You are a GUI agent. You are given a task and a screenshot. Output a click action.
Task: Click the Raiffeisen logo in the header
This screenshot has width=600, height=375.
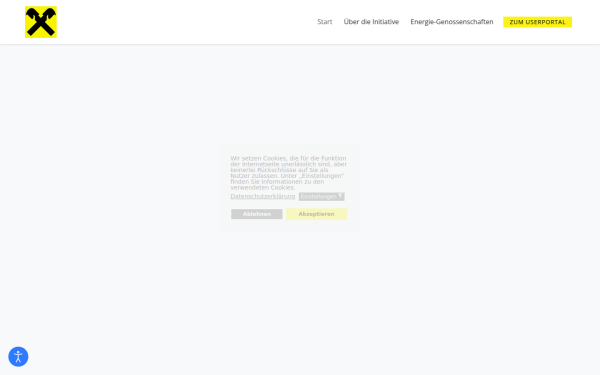tap(41, 22)
